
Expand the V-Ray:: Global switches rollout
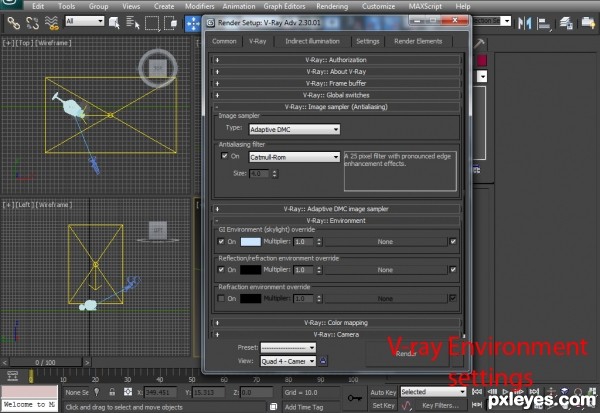(x=336, y=95)
